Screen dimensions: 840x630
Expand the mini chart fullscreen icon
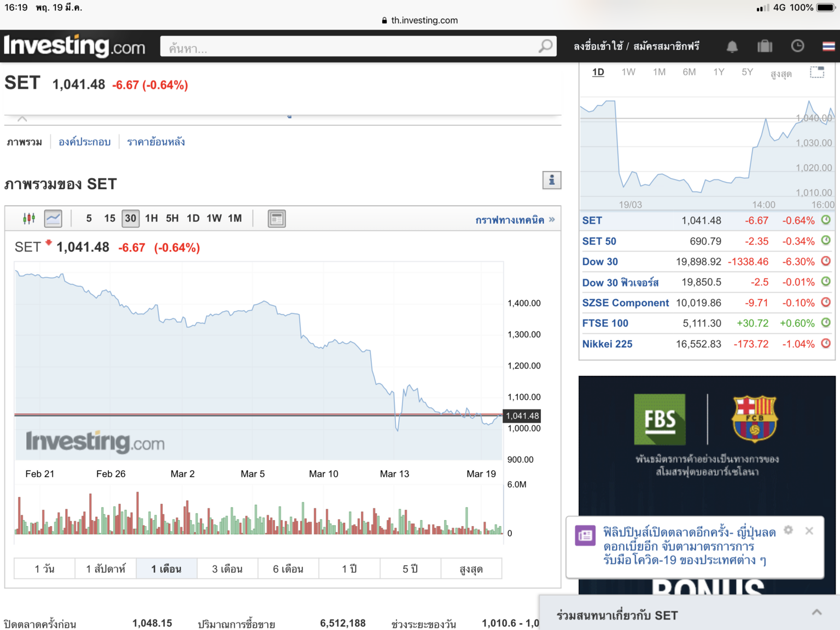[x=817, y=72]
